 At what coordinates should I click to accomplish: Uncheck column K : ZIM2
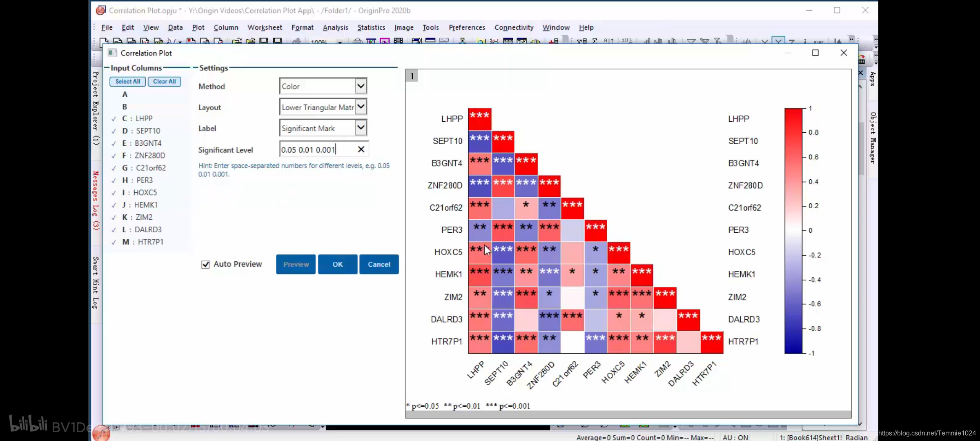[x=114, y=217]
